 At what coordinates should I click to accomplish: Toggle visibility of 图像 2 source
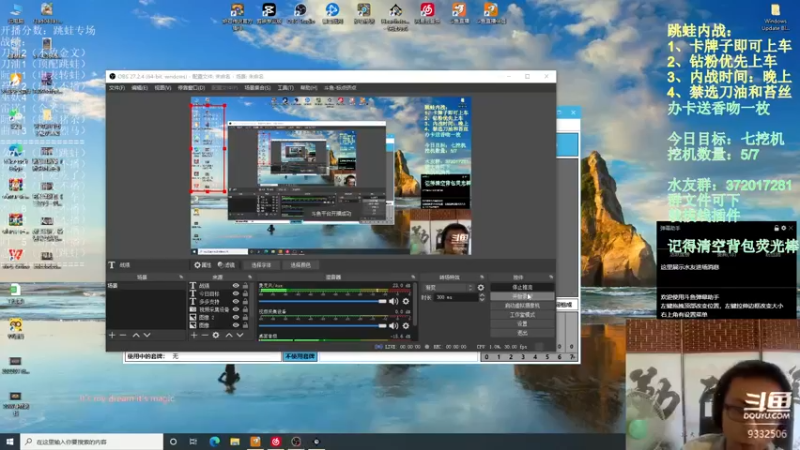[236, 317]
